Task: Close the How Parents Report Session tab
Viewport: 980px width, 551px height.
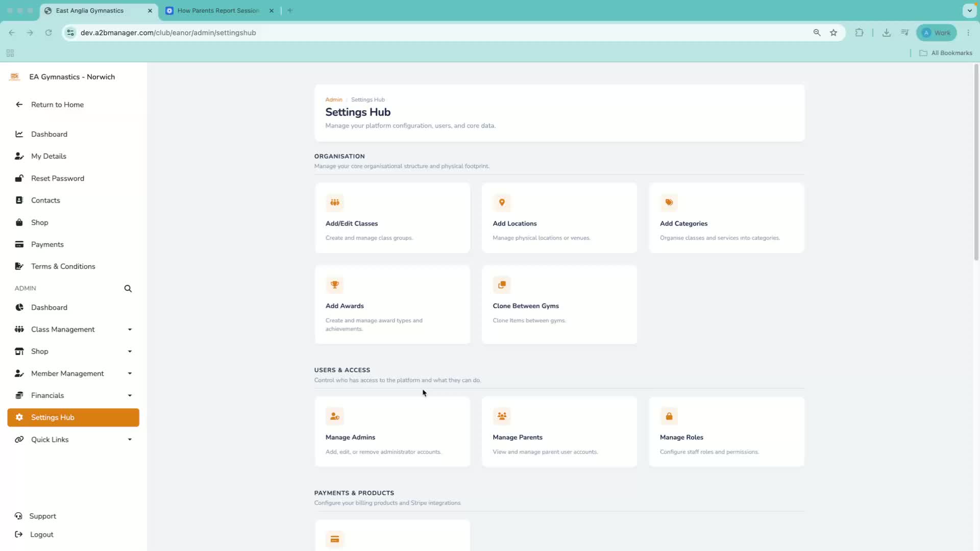Action: pos(272,11)
